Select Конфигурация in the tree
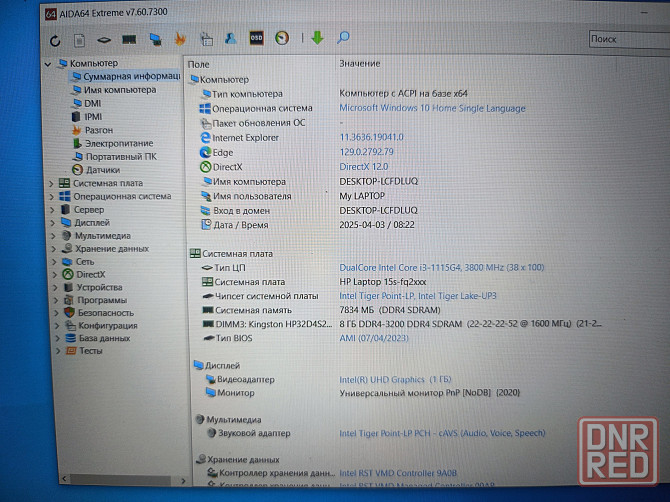Screen dimensions: 670x502 coord(108,326)
